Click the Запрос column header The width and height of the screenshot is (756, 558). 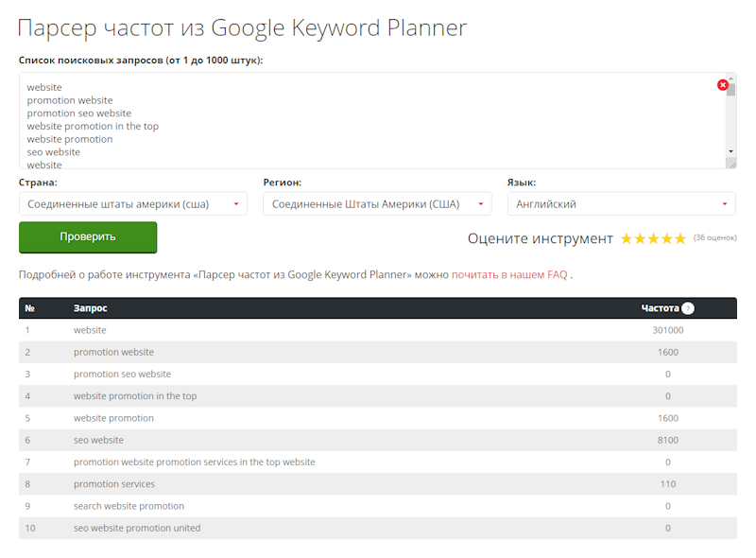90,308
